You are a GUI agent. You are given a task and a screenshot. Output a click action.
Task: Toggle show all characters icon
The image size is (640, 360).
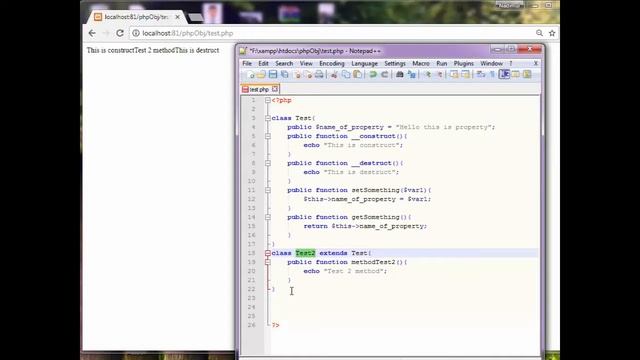coord(492,74)
